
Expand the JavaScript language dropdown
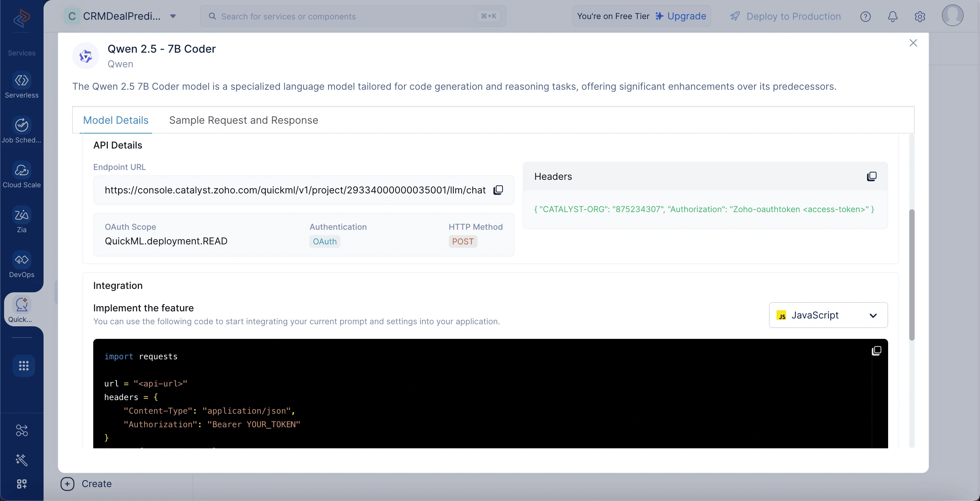coord(828,315)
